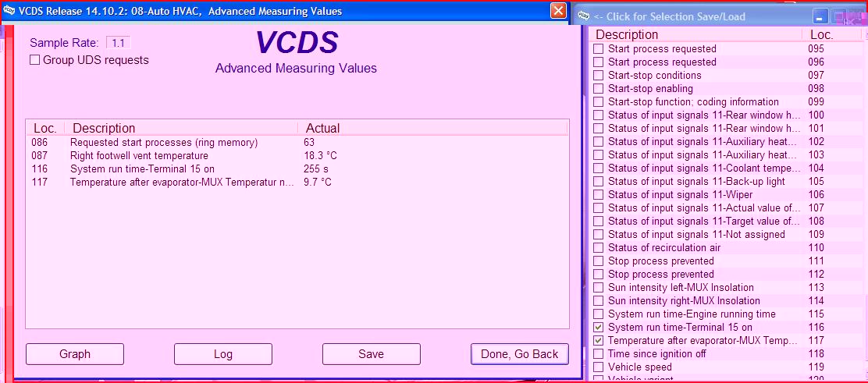Select row 117 Temperature after evaporator in results
This screenshot has width=868, height=383.
click(x=297, y=182)
